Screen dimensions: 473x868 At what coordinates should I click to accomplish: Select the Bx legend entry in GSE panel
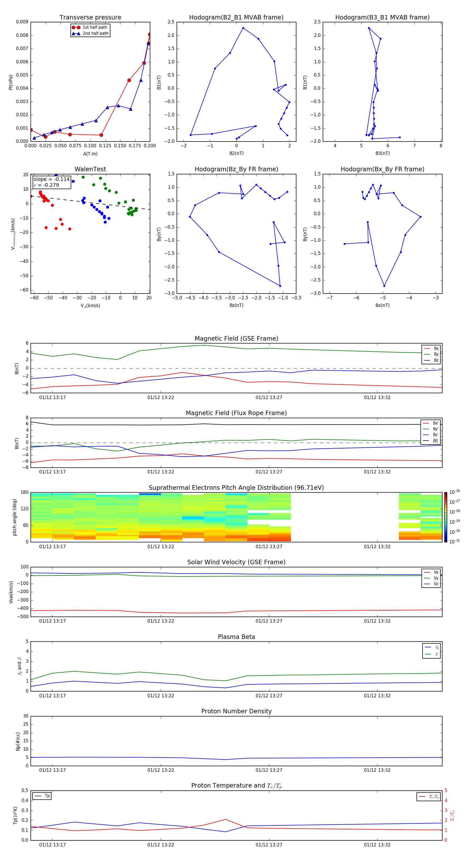click(431, 349)
